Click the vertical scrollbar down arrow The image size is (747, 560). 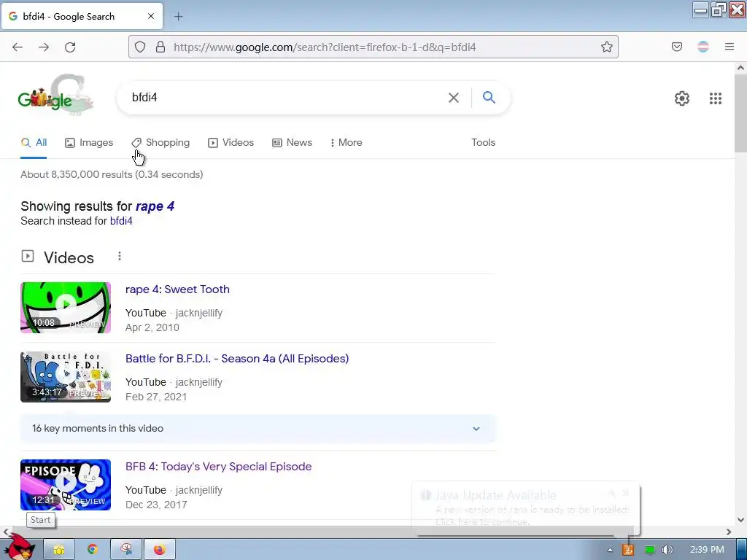pyautogui.click(x=740, y=520)
